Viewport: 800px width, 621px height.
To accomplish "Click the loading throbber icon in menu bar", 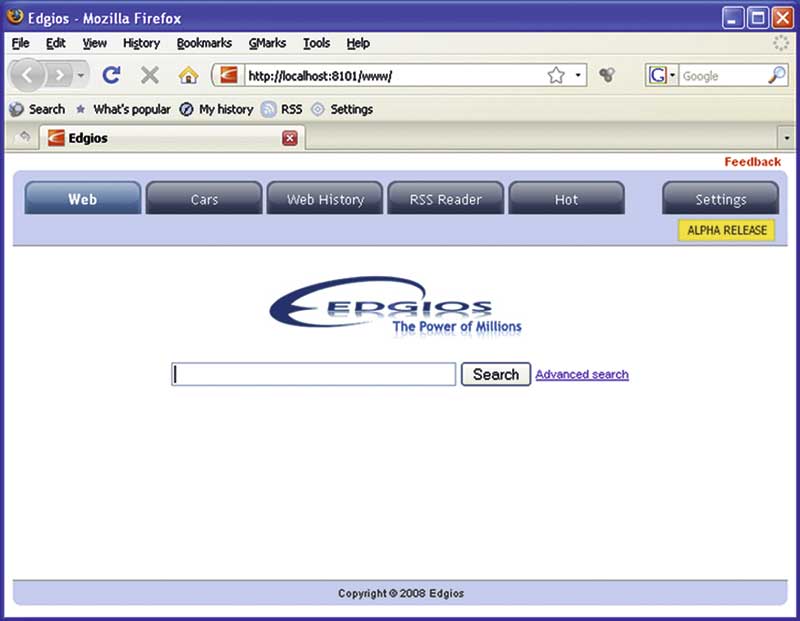I will click(x=780, y=43).
